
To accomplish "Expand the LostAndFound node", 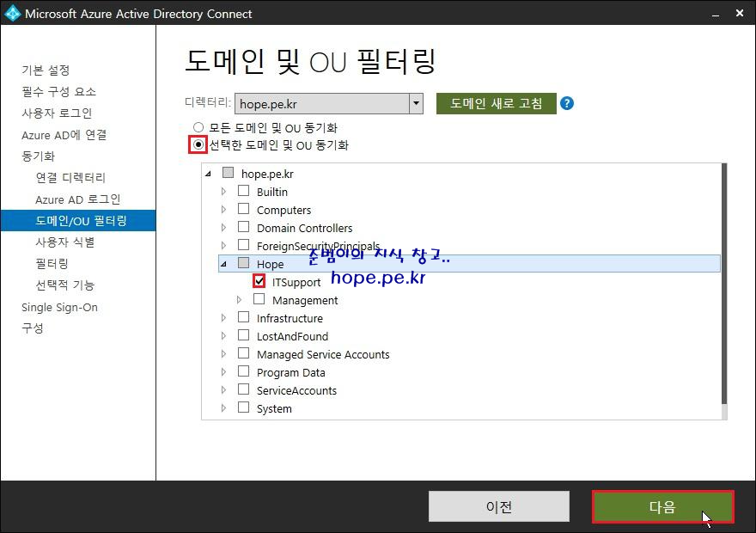I will click(223, 336).
